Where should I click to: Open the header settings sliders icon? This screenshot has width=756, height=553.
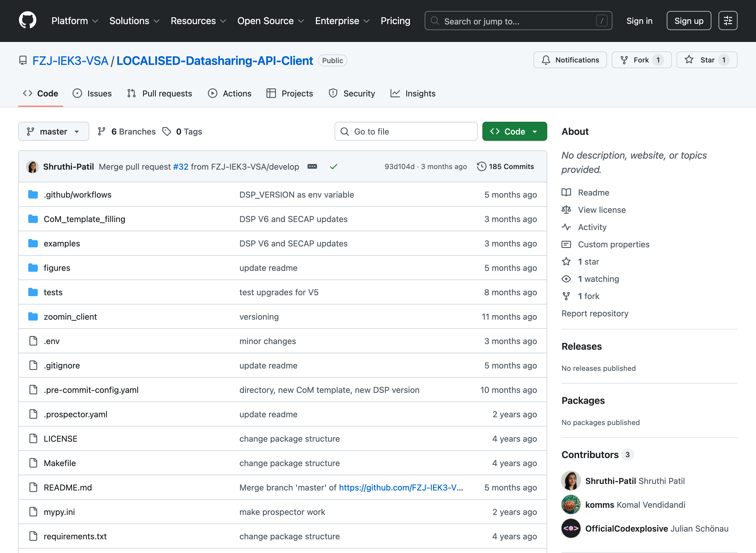(727, 21)
